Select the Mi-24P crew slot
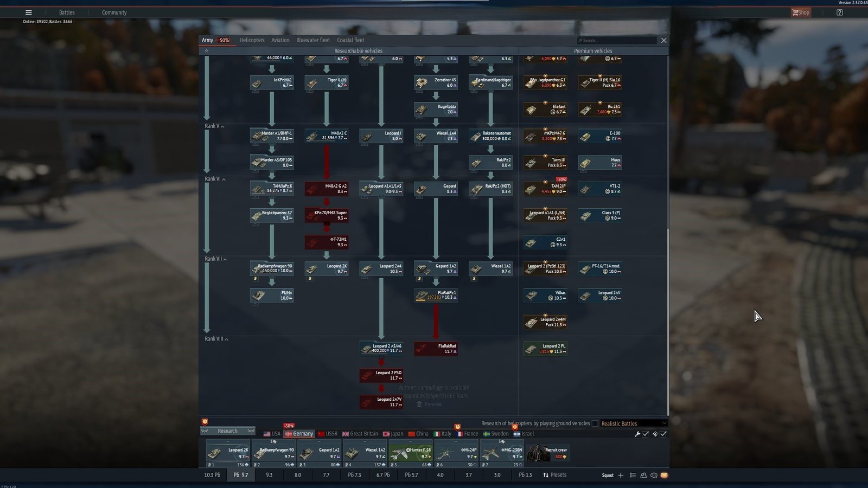868x488 pixels. [456, 453]
